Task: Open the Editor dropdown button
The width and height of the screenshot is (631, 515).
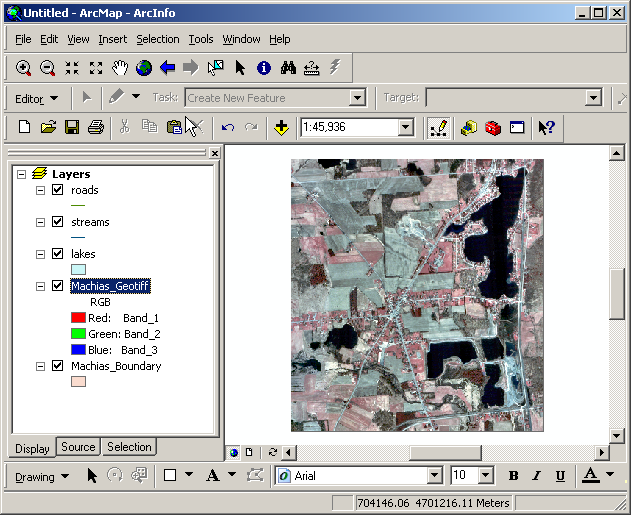Action: [37, 98]
